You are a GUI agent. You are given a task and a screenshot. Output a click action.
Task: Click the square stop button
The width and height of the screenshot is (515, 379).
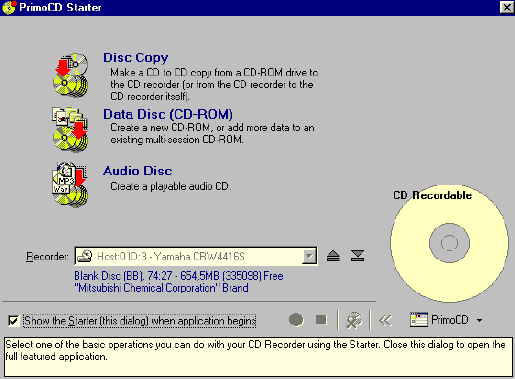click(x=321, y=320)
